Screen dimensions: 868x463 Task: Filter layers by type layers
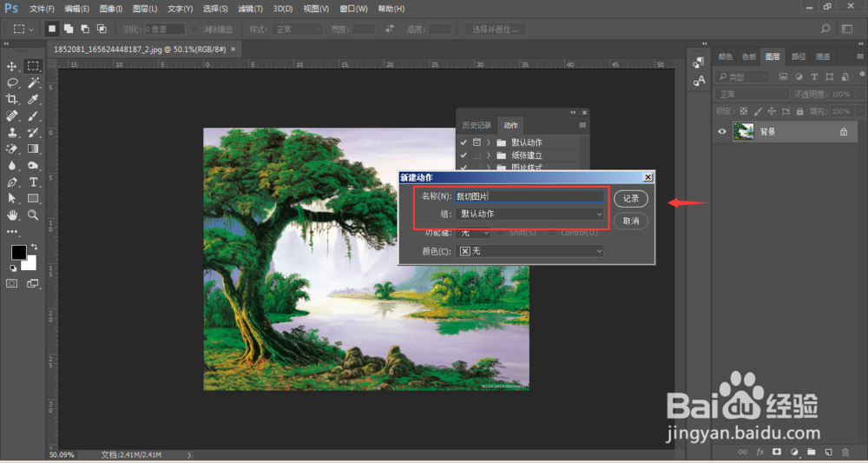coord(814,77)
